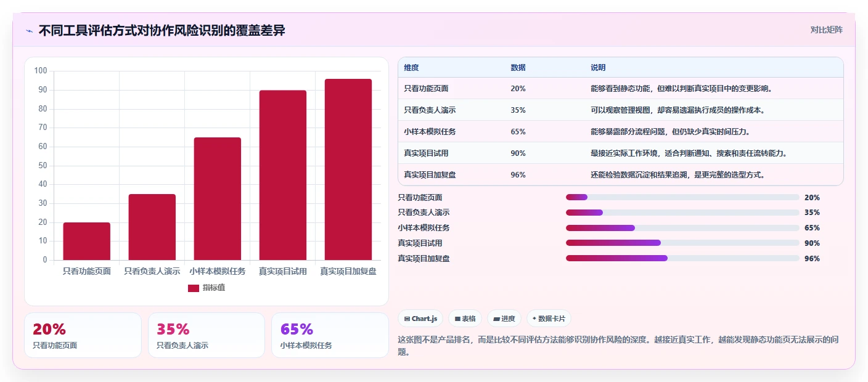Click the 小样本模拟任务 bar in the chart
This screenshot has width=868, height=382.
click(x=218, y=198)
